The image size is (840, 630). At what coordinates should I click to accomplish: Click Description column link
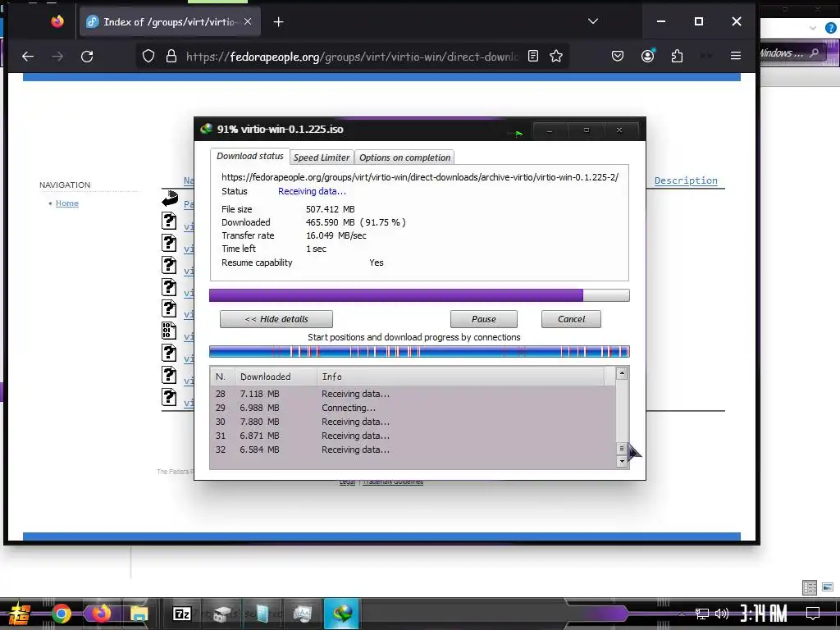[x=686, y=180]
